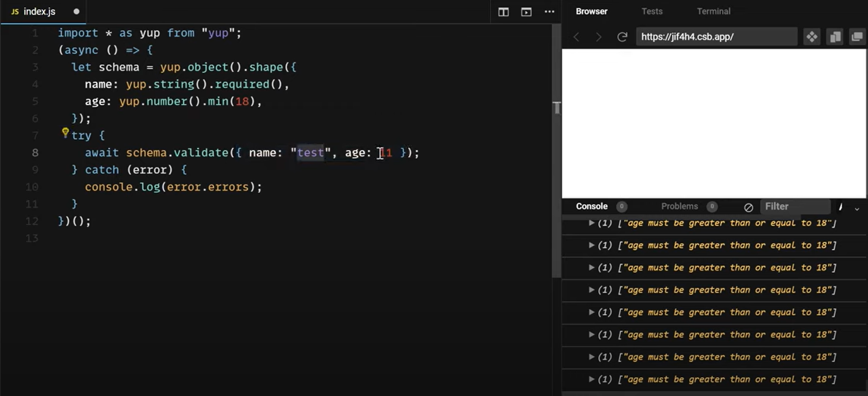Click 'shape' method on line 3
868x396 pixels.
point(266,67)
